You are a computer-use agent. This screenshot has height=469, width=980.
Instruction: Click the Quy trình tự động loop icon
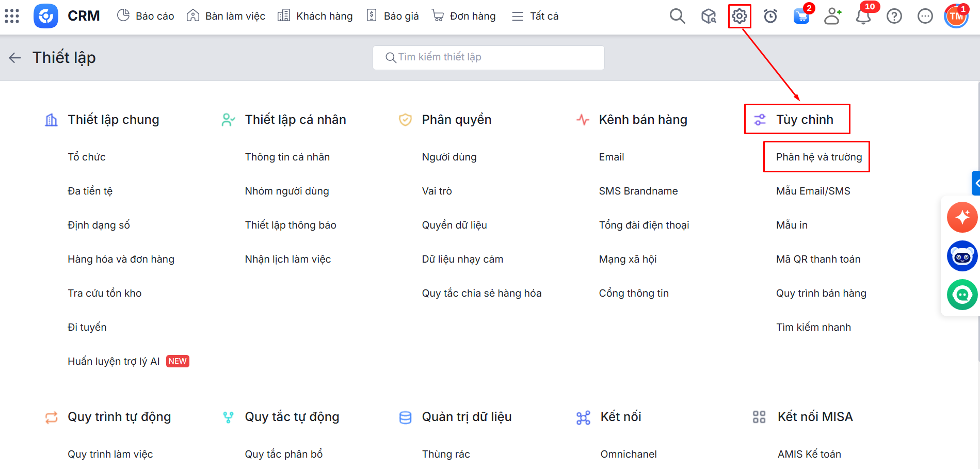click(x=51, y=417)
